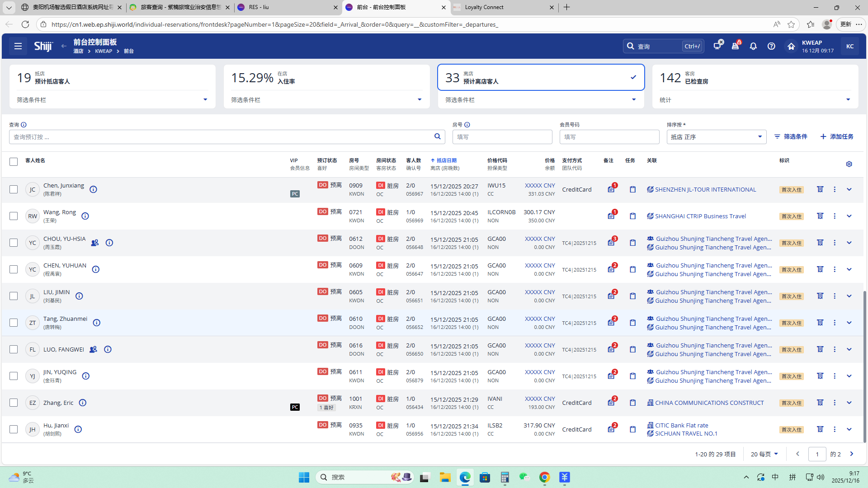This screenshot has height=488, width=868.
Task: Click the home icon next to KWEAP
Action: click(791, 46)
